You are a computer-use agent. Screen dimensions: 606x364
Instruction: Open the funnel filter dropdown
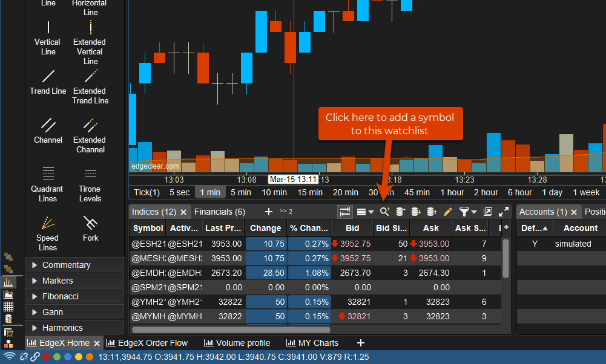[x=467, y=212]
